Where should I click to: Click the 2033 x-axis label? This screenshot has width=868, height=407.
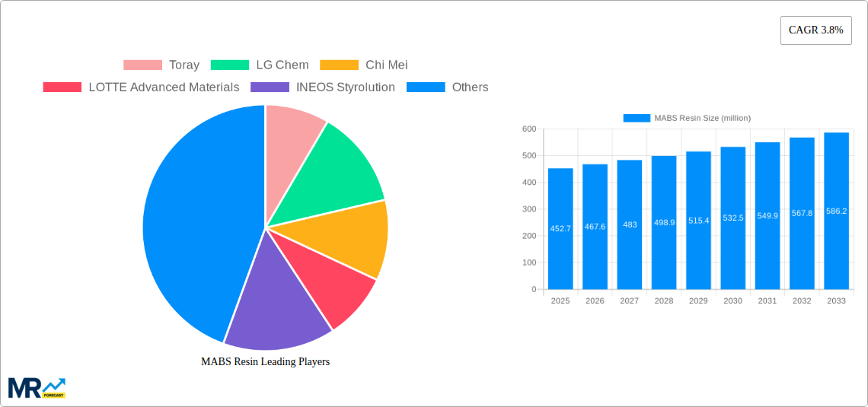837,301
